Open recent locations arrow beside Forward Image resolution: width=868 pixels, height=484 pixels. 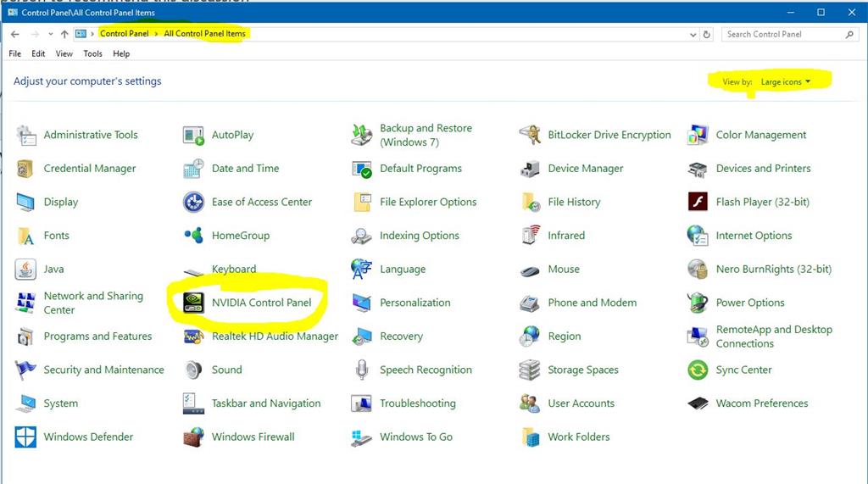click(x=50, y=34)
